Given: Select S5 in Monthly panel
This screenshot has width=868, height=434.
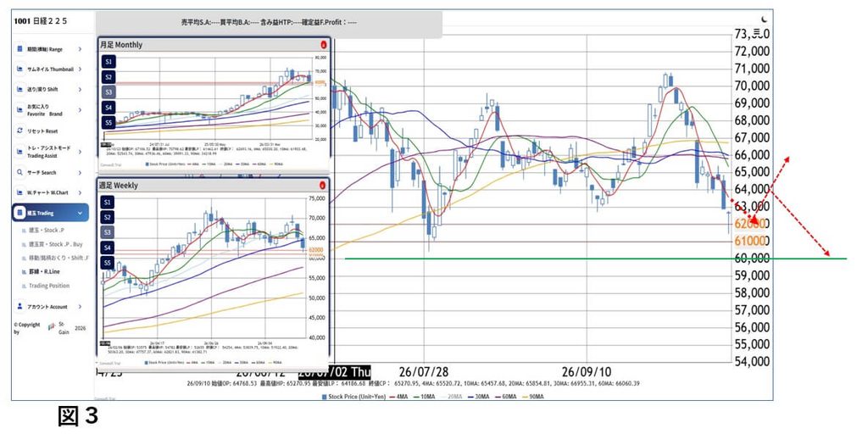Looking at the screenshot, I should click(x=108, y=122).
